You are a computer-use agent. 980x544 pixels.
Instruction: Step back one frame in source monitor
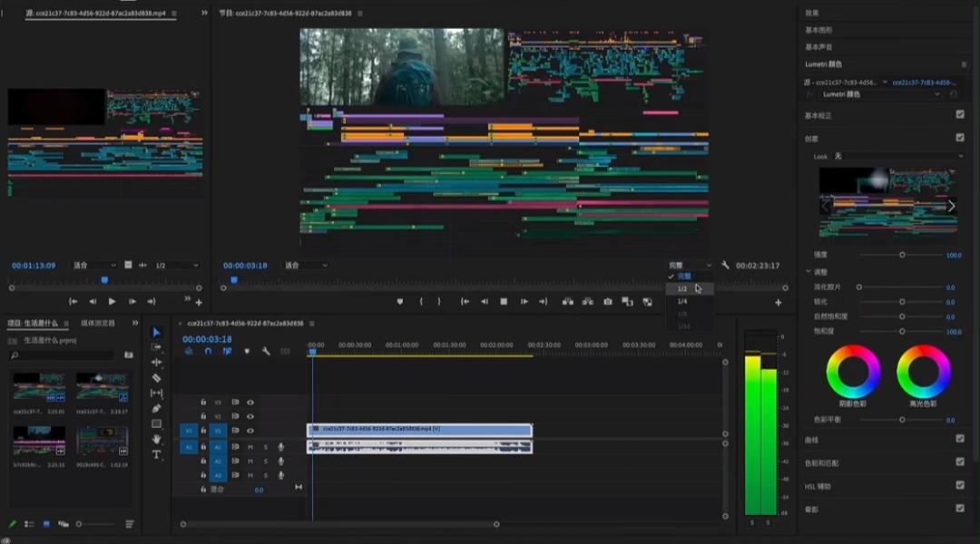pos(93,302)
